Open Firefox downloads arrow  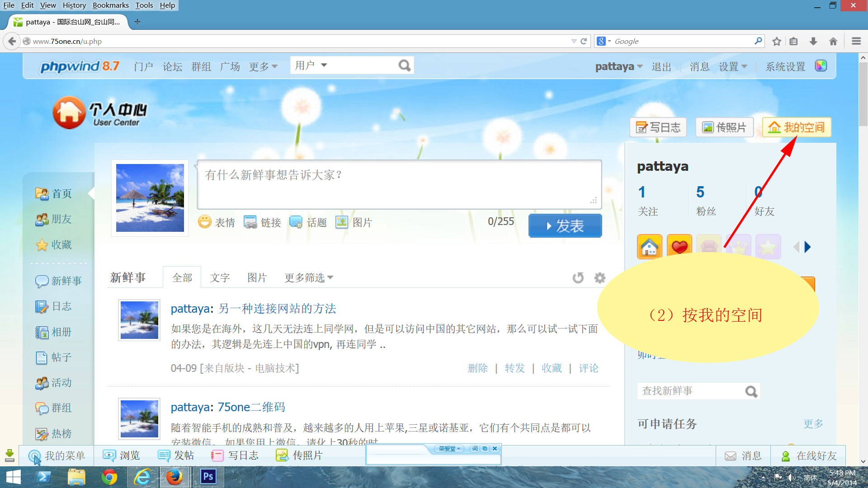813,41
